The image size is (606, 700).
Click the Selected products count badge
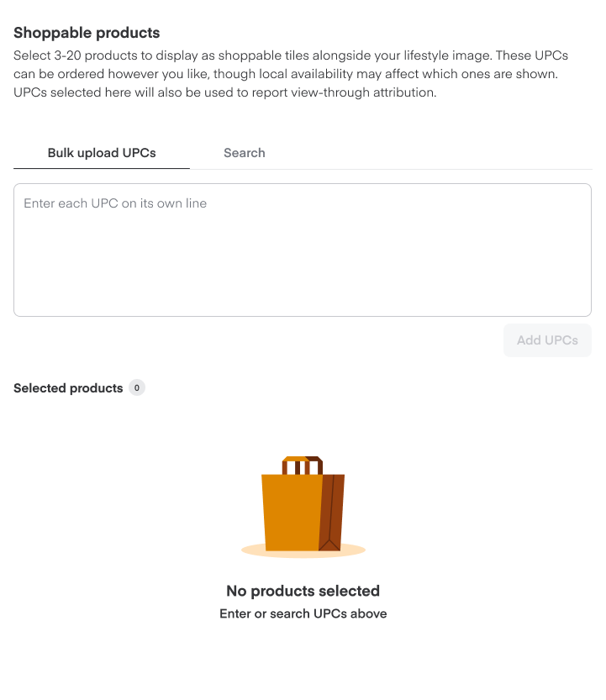[138, 387]
